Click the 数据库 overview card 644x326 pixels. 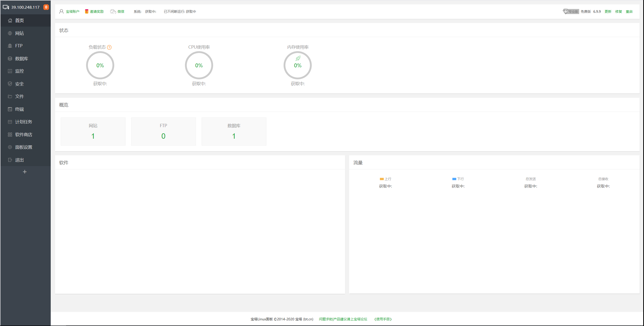click(234, 132)
